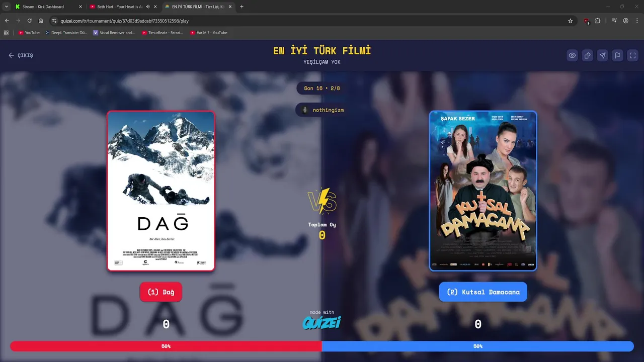Click the shapes icon next to the eye

coord(587,55)
